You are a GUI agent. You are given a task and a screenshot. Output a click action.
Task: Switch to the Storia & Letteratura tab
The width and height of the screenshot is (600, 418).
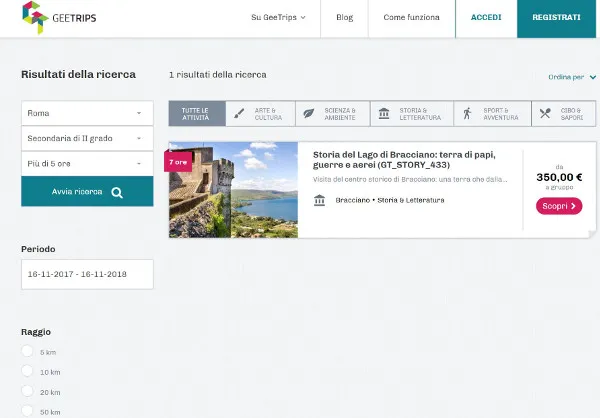412,114
